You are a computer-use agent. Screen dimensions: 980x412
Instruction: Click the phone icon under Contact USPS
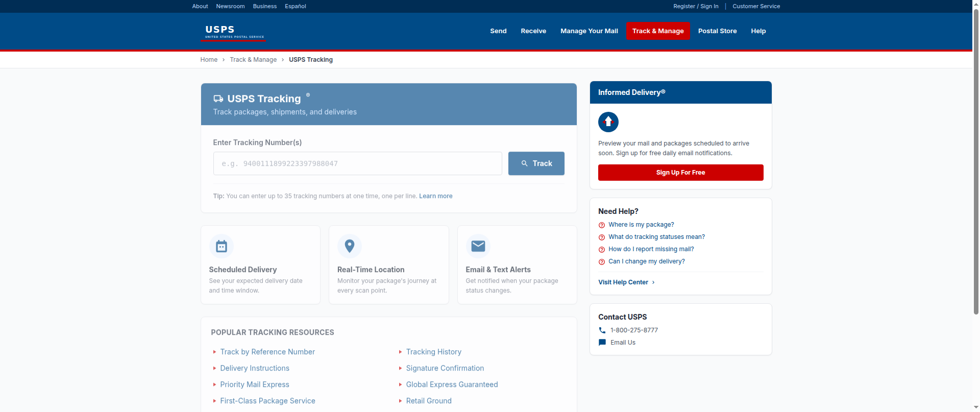[x=602, y=330]
